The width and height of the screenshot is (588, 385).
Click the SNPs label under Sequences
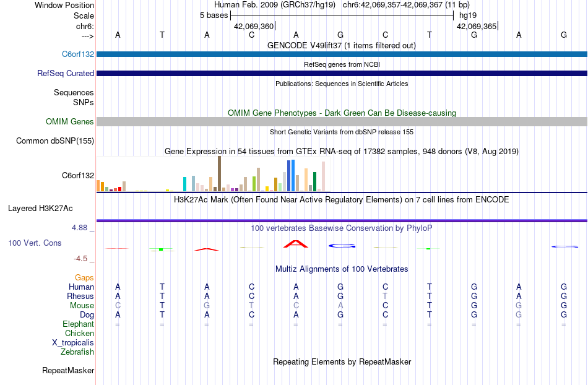[x=84, y=102]
